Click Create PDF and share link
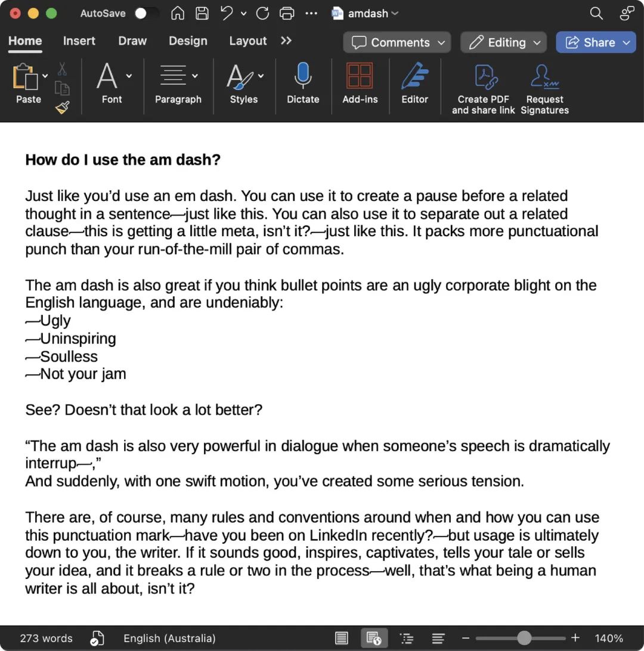This screenshot has height=651, width=644. click(x=484, y=88)
